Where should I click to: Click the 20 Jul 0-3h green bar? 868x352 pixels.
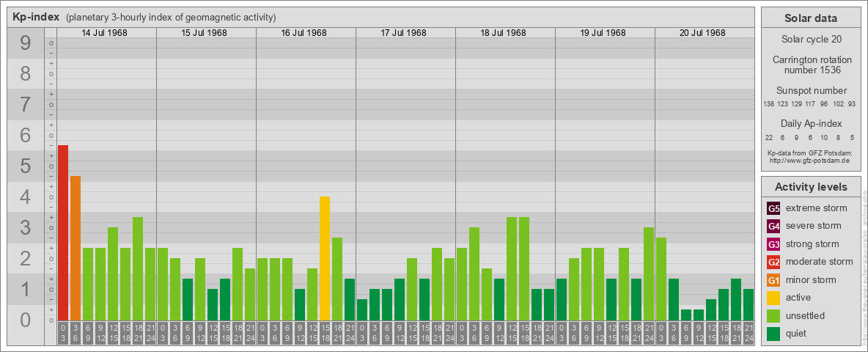point(661,279)
